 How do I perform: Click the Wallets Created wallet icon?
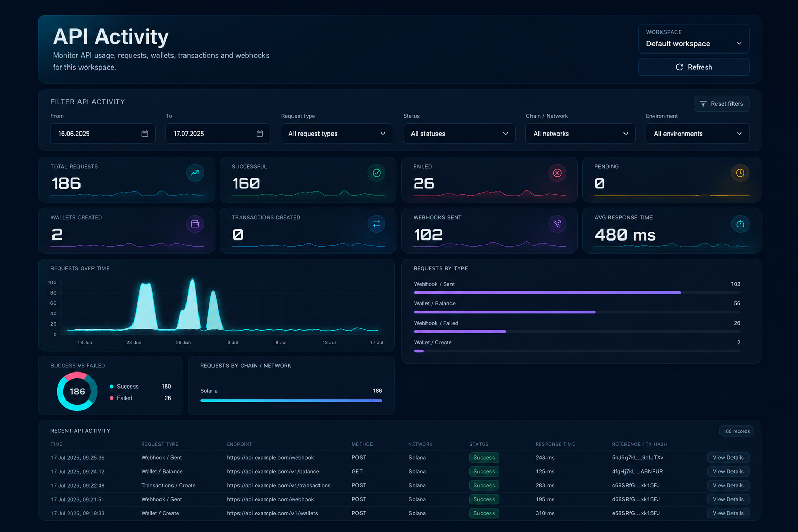click(195, 224)
